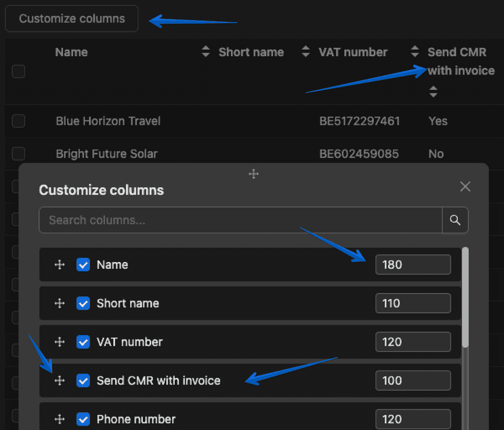Image resolution: width=504 pixels, height=430 pixels.
Task: Uncheck the Name column checkbox
Action: tap(83, 265)
